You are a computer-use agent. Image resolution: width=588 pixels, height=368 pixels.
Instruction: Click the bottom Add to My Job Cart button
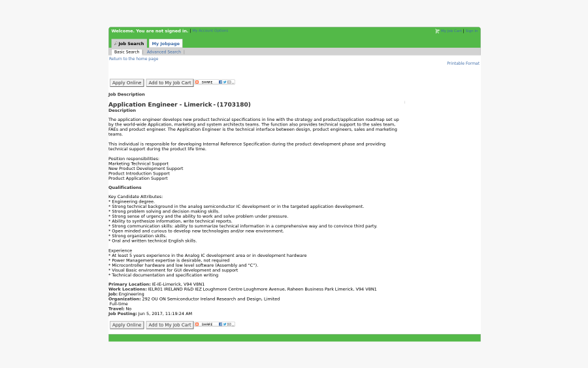tap(169, 325)
